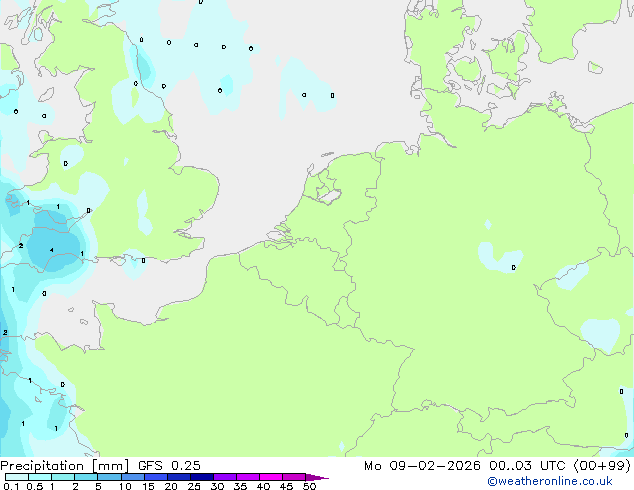Click the 'GFS 0.25' model label
Viewport: 634px width, 490px height.
pos(169,466)
